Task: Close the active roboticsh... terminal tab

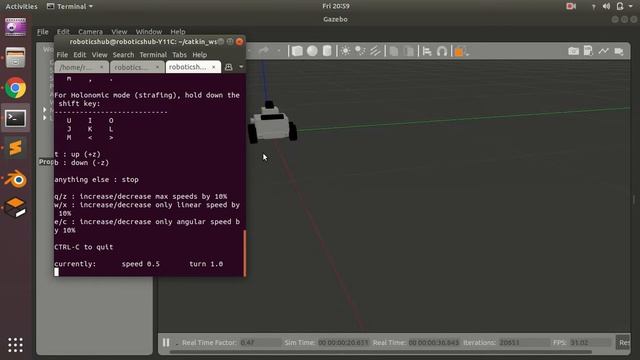Action: pyautogui.click(x=213, y=67)
